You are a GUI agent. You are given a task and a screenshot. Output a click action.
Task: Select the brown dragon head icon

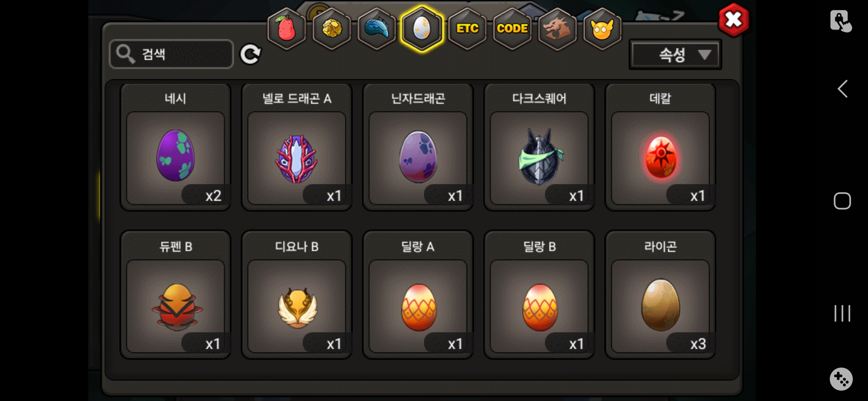point(557,29)
